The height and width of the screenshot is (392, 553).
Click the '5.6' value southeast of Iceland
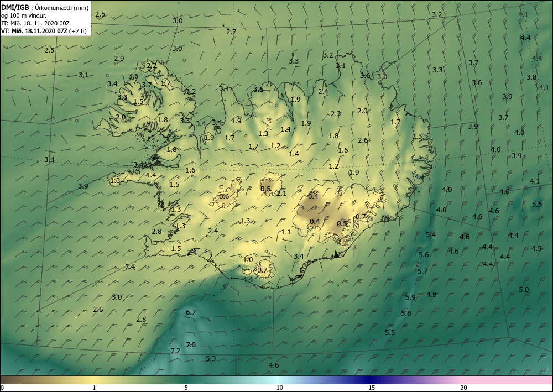(x=424, y=254)
